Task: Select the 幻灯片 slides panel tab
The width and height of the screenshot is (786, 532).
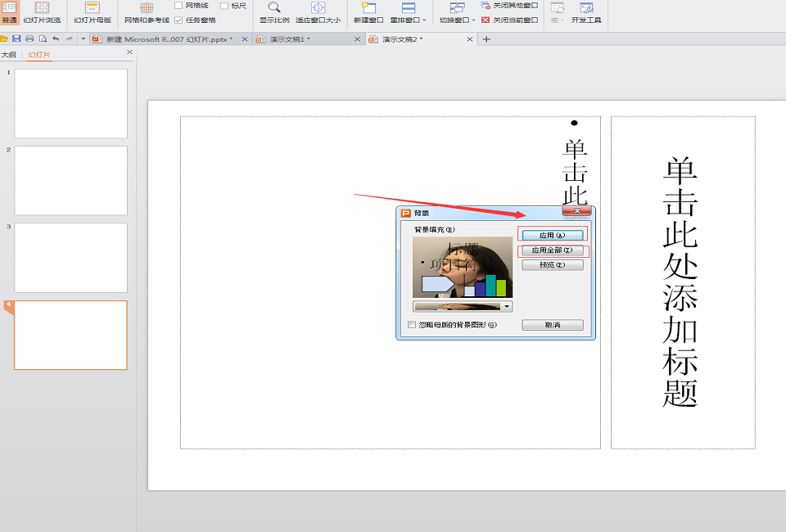Action: pyautogui.click(x=39, y=55)
